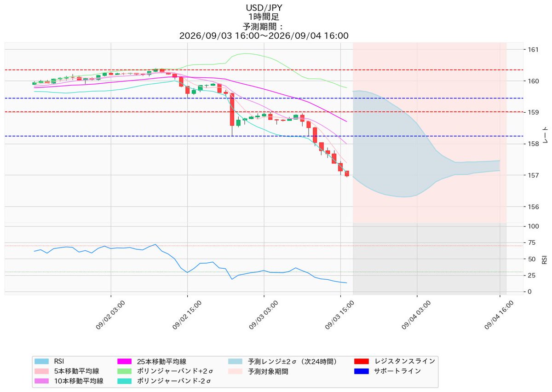The height and width of the screenshot is (392, 552).
Task: Click the レジスタンスライン legend swatch
Action: [x=362, y=361]
